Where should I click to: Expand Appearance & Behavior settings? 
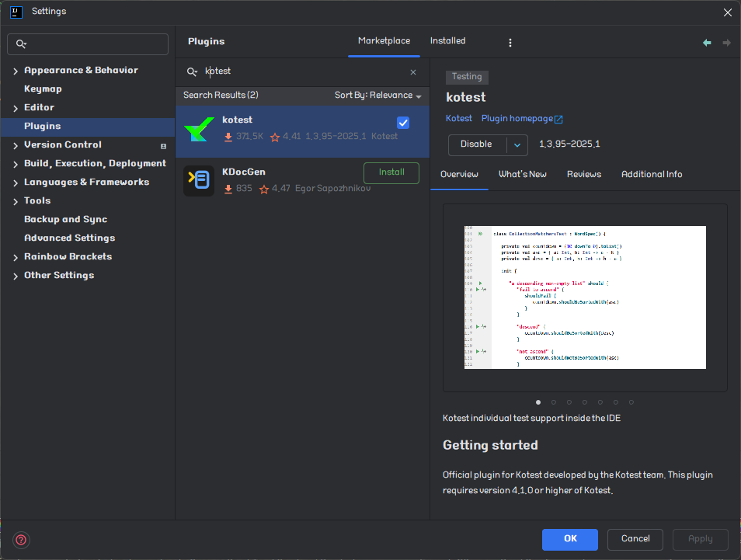[x=16, y=71]
